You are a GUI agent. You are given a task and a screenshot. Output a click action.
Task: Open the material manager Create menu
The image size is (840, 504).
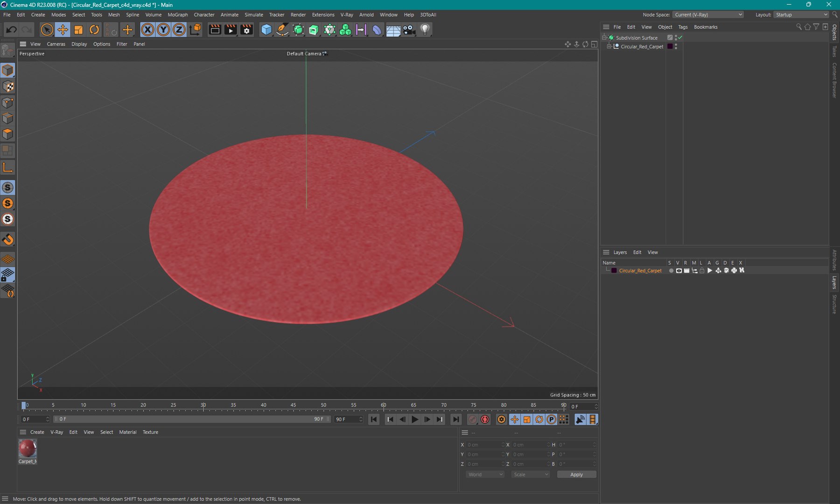(x=37, y=432)
